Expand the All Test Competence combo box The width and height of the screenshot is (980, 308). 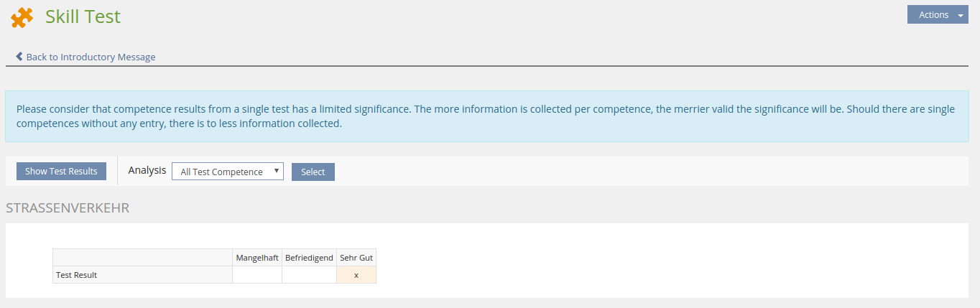point(228,172)
